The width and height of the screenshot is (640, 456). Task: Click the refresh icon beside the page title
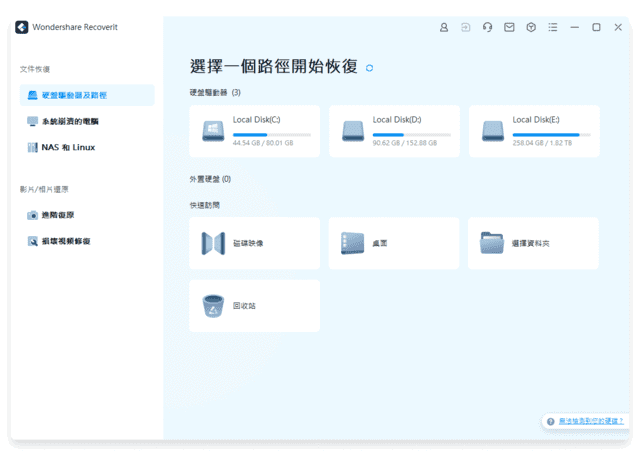pos(370,68)
